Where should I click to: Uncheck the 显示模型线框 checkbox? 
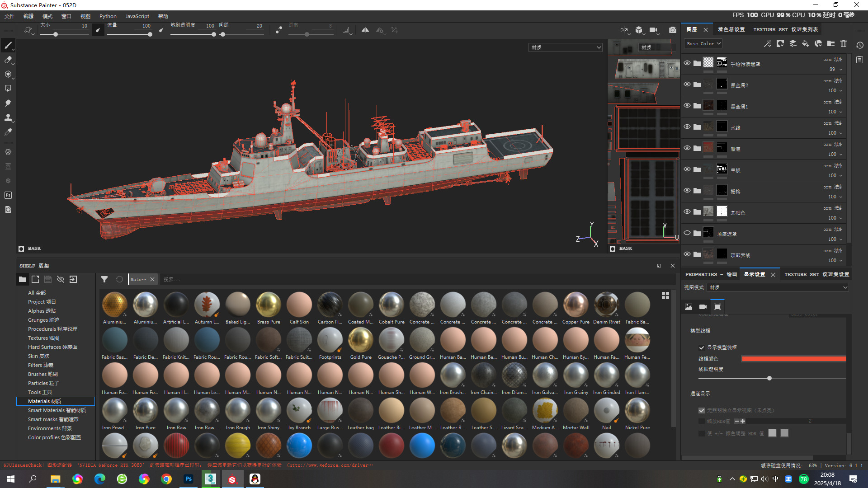pyautogui.click(x=702, y=347)
